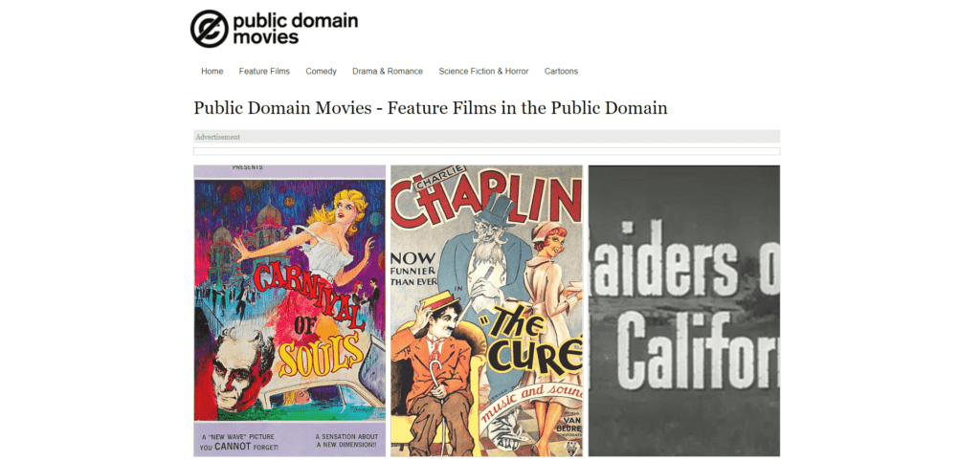
Task: Select Drama & Romance in navigation
Action: pyautogui.click(x=388, y=71)
